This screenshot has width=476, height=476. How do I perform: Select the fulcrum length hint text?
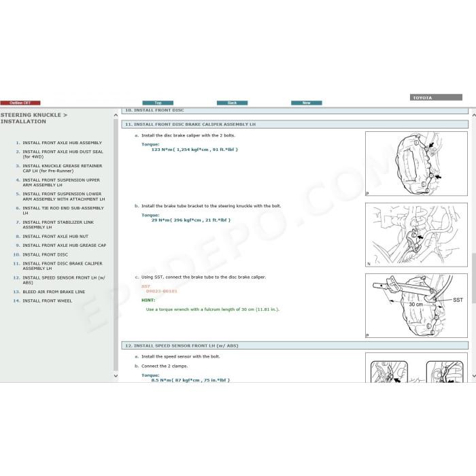click(x=213, y=309)
